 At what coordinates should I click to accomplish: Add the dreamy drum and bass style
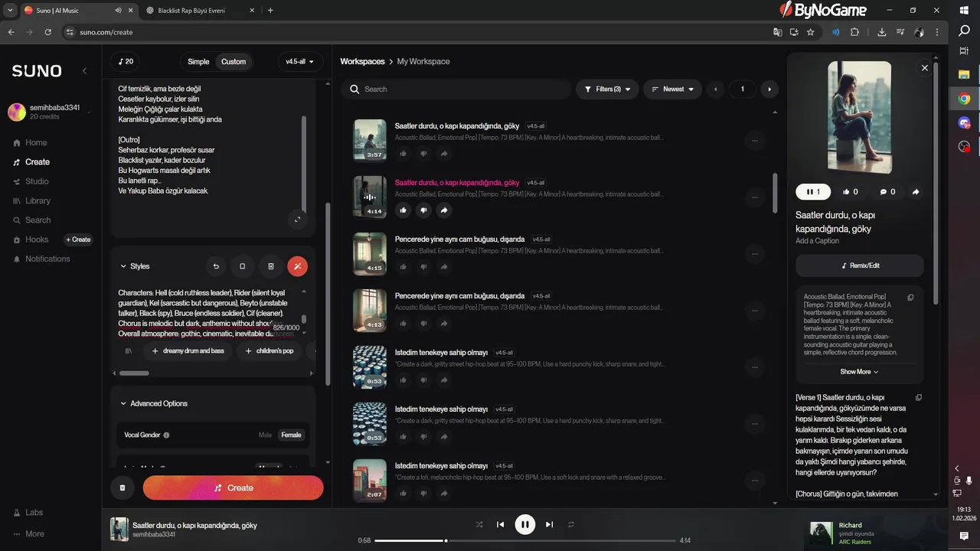tap(188, 350)
